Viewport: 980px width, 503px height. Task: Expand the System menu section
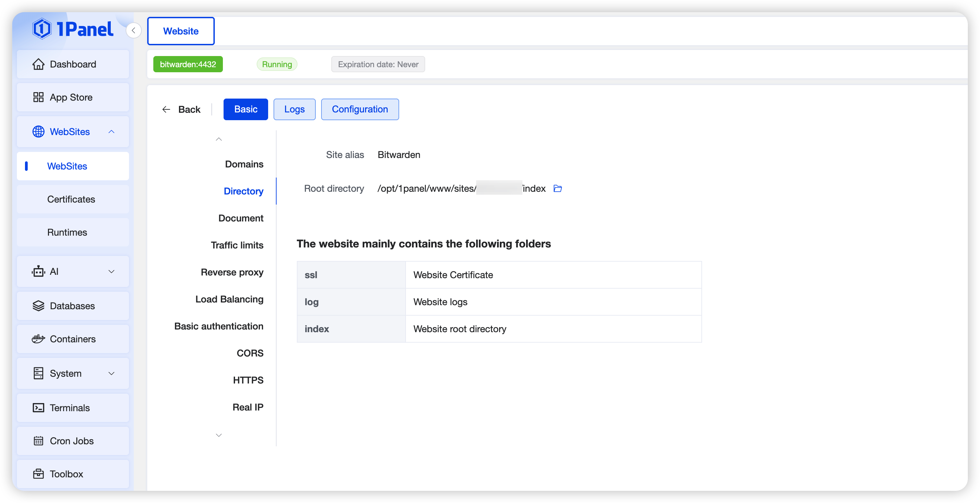click(111, 373)
